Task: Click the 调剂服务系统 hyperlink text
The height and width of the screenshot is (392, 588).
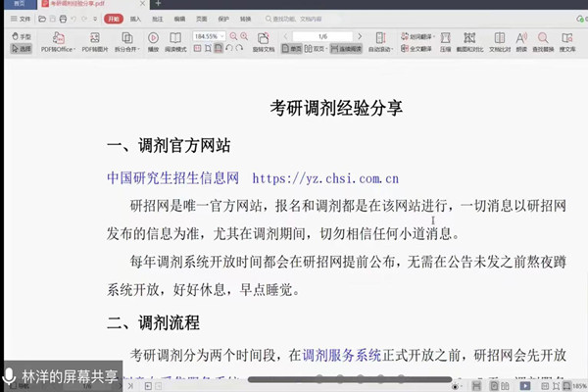Action: pyautogui.click(x=342, y=354)
